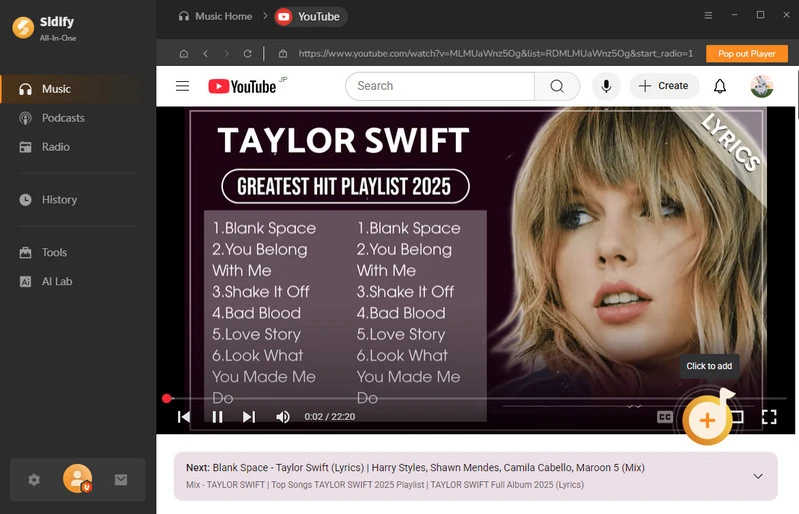Enter fullscreen mode

pos(769,417)
